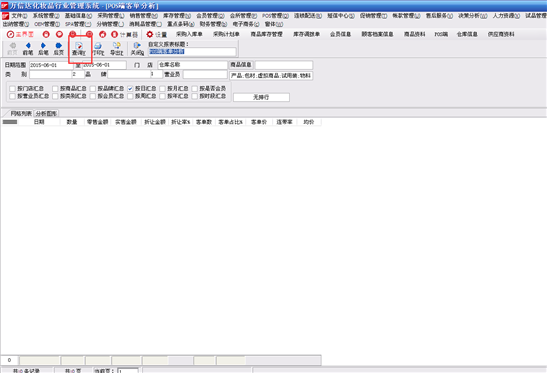Go to next record with 后笔
This screenshot has height=373, width=547.
[x=43, y=49]
